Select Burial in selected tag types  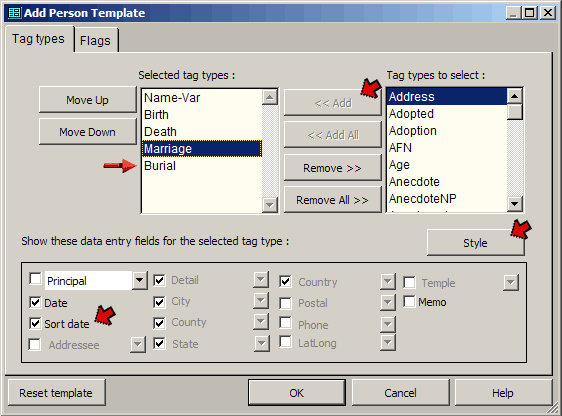click(x=202, y=166)
